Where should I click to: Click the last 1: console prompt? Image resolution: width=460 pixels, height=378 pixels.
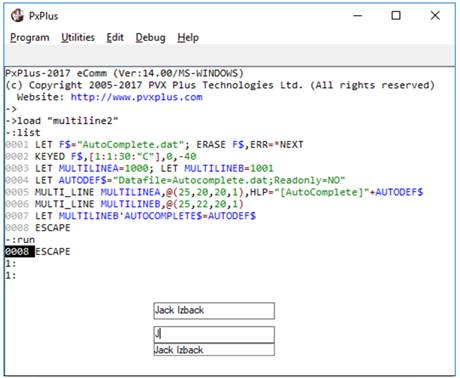[x=10, y=275]
